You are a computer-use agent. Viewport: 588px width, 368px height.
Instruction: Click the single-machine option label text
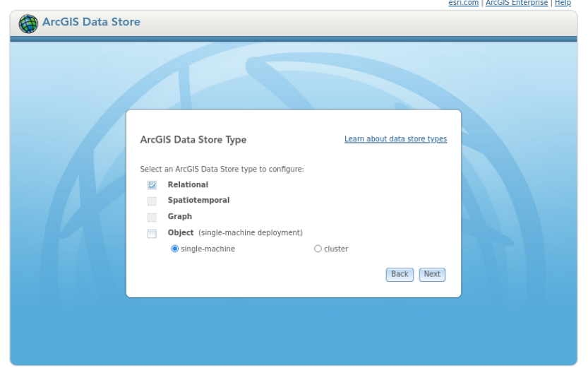tap(208, 249)
